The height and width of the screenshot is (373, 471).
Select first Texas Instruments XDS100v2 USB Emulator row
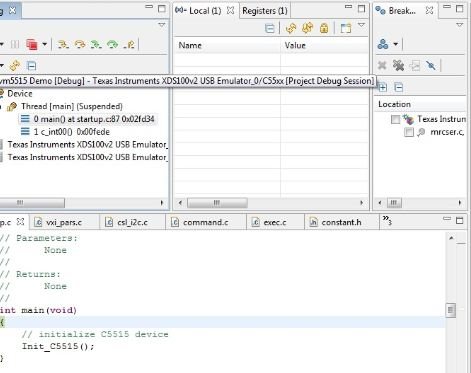click(x=87, y=144)
